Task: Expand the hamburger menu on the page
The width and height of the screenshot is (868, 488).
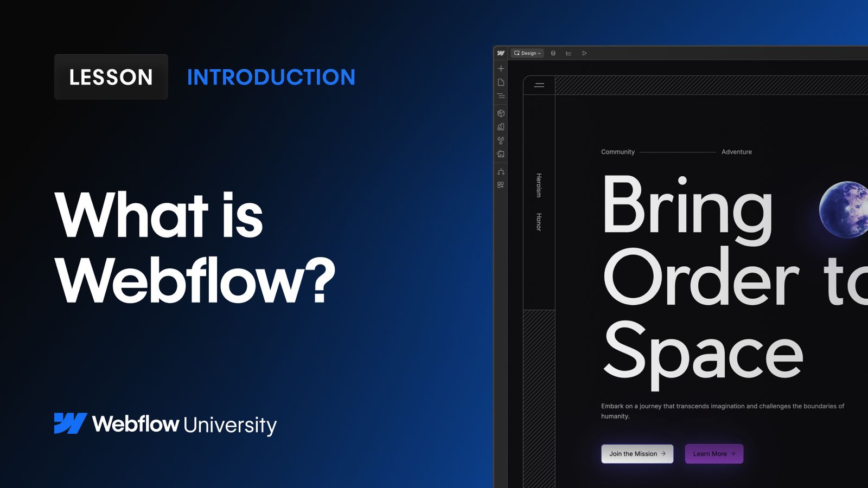Action: 540,85
